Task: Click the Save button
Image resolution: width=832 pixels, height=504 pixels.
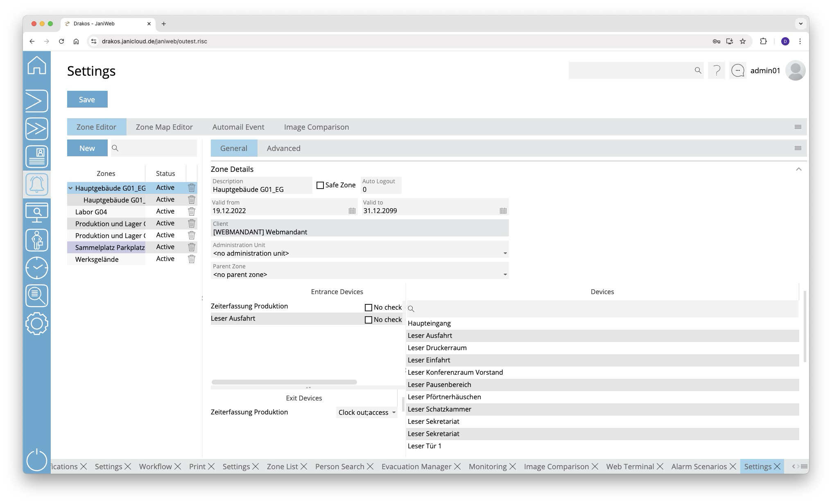Action: point(87,99)
